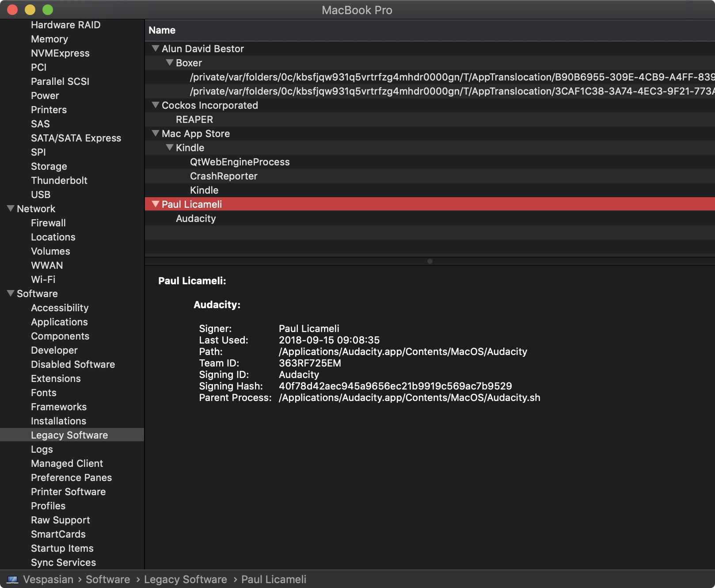Select SAS in sidebar
The image size is (715, 588).
coord(40,124)
